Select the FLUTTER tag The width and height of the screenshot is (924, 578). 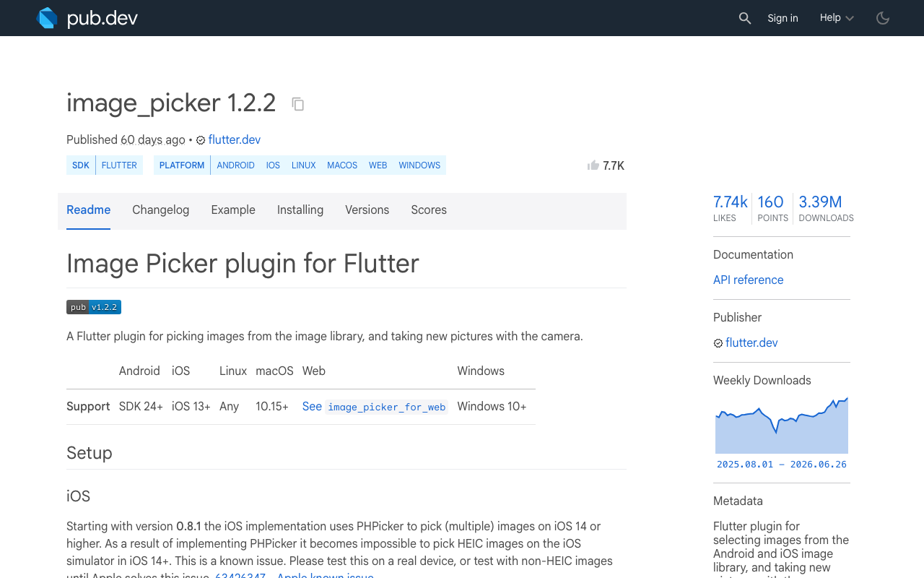(119, 165)
